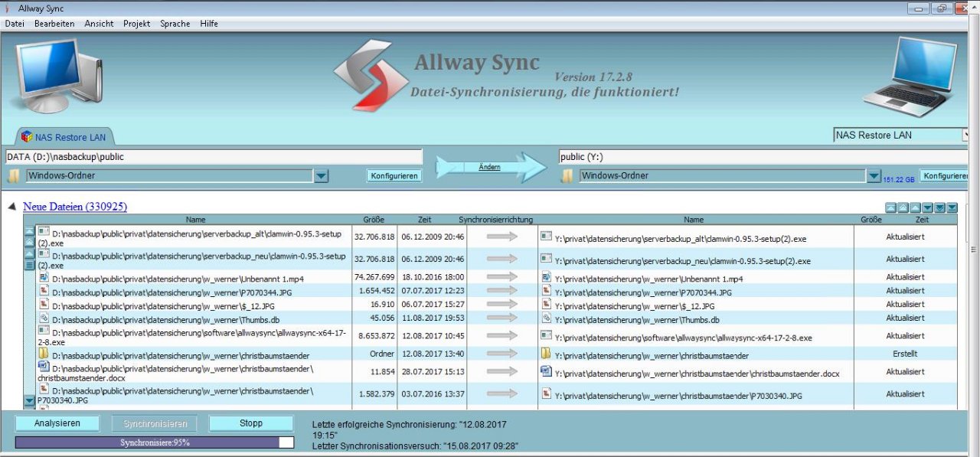Collapse the Neue Dateien section triangle
Image resolution: width=980 pixels, height=457 pixels.
(12, 207)
